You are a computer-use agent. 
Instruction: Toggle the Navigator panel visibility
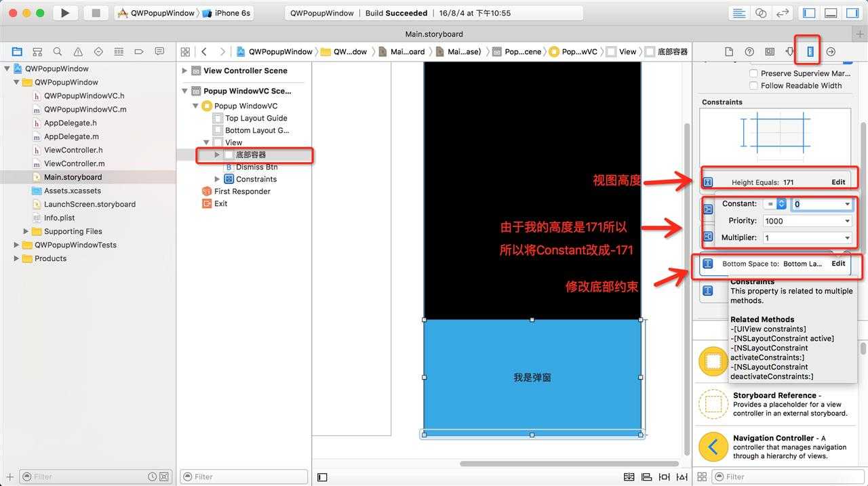[x=809, y=13]
